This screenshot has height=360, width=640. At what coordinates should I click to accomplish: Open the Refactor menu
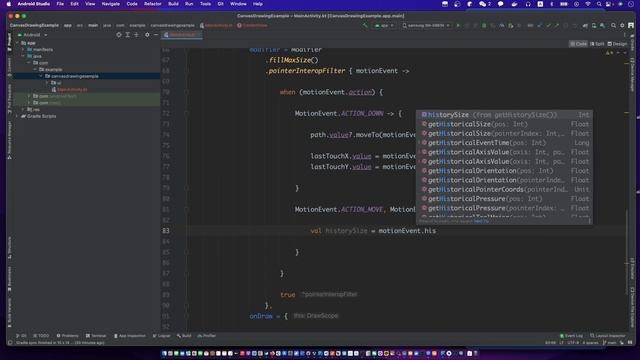153,4
